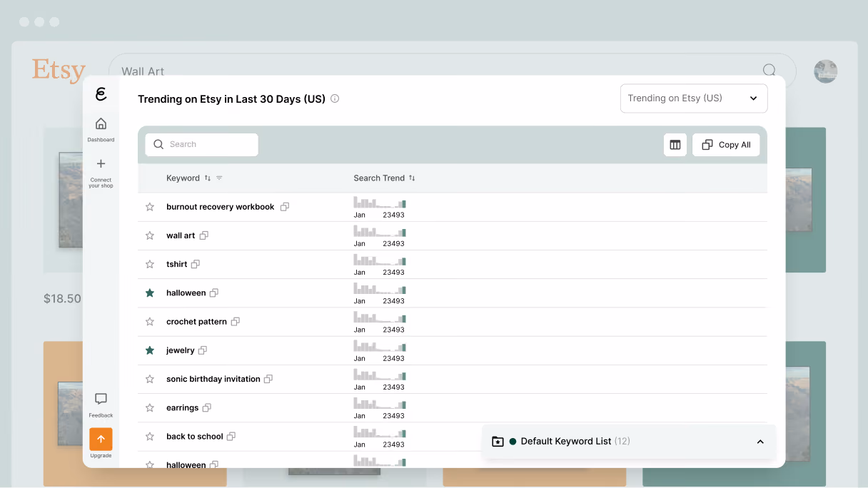This screenshot has width=868, height=488.
Task: Star the 'back to school' keyword
Action: (x=150, y=437)
